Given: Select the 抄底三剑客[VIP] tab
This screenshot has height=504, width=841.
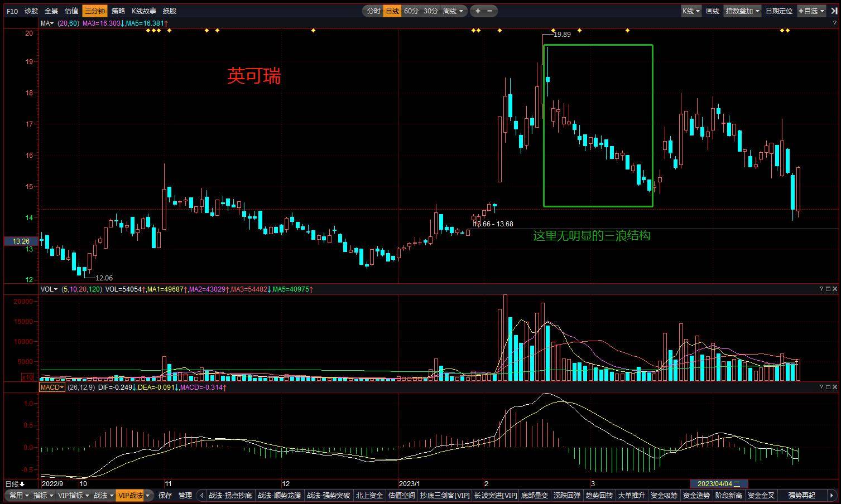Looking at the screenshot, I should click(445, 495).
